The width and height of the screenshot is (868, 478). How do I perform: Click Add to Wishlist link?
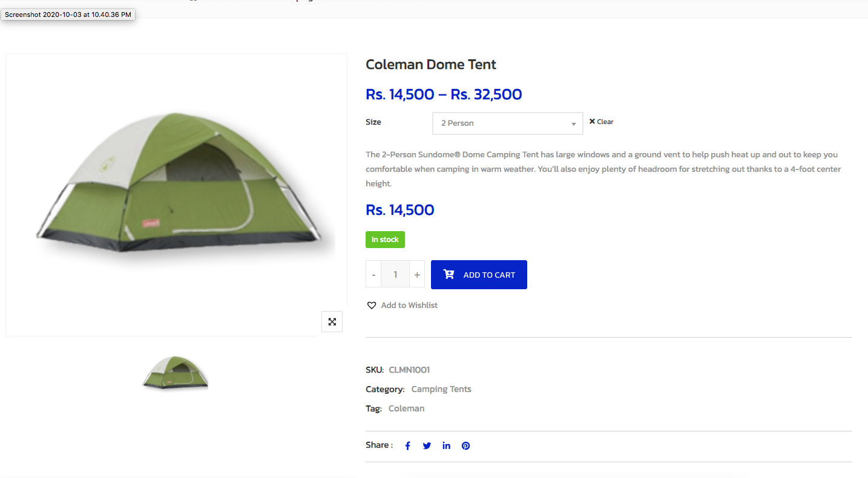pos(409,306)
